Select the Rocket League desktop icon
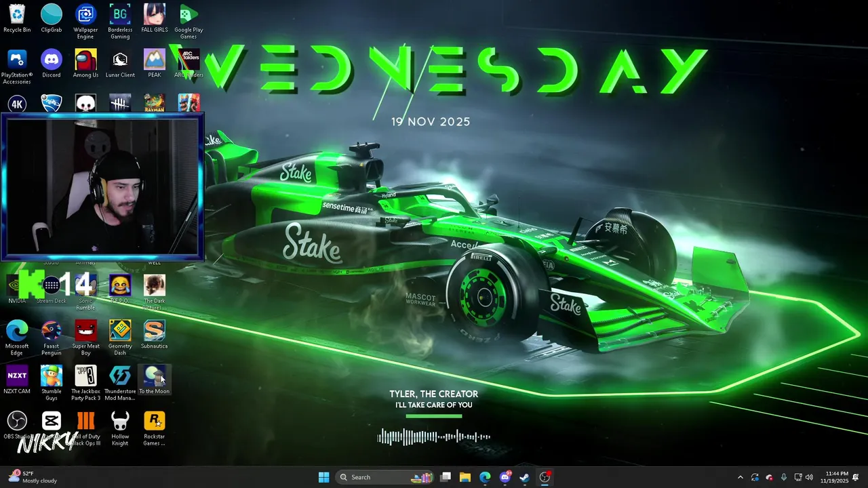This screenshot has height=488, width=868. pos(52,104)
